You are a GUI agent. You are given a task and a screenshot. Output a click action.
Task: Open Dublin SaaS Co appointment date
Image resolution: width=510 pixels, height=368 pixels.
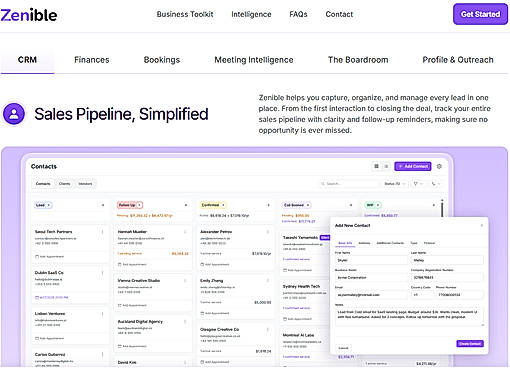[x=51, y=297]
